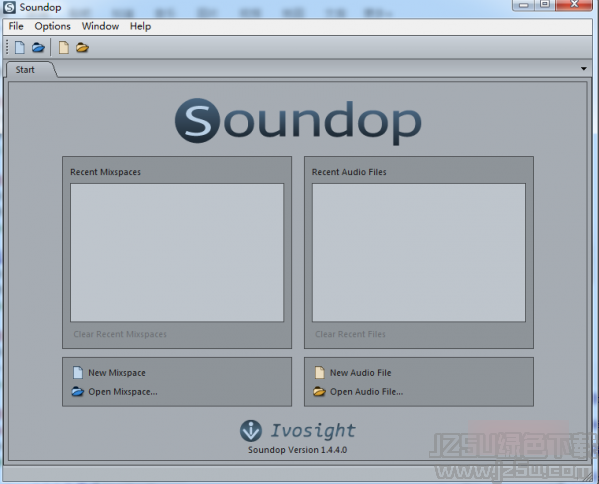Click the folder icon beside Open Audio File
This screenshot has width=599, height=484.
coord(319,392)
